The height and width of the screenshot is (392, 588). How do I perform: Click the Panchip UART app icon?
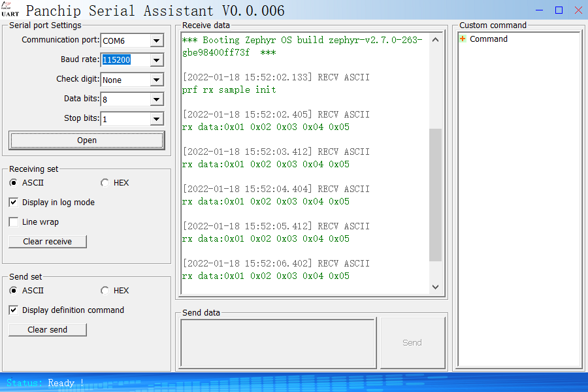[10, 9]
